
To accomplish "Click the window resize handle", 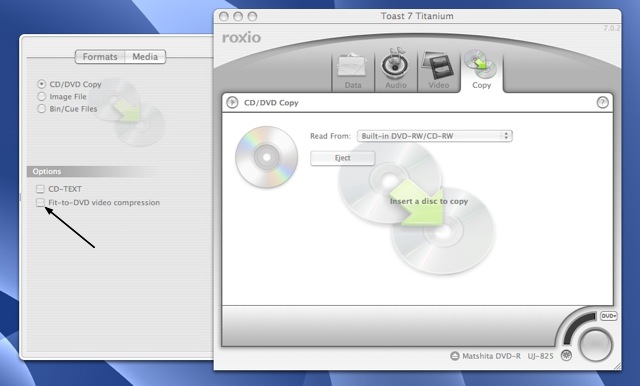I will point(617,366).
